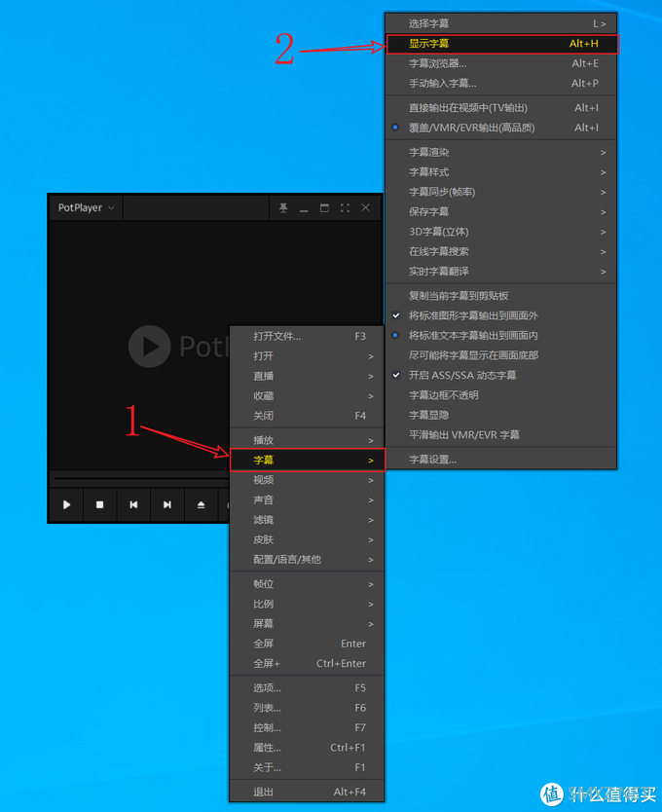This screenshot has height=812, width=662.
Task: Select 直接输出在视频中(TV输出) option
Action: point(501,108)
